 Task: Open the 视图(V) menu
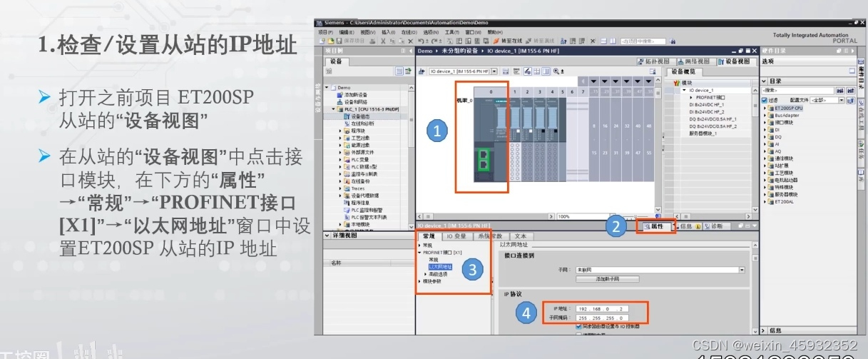pos(368,32)
